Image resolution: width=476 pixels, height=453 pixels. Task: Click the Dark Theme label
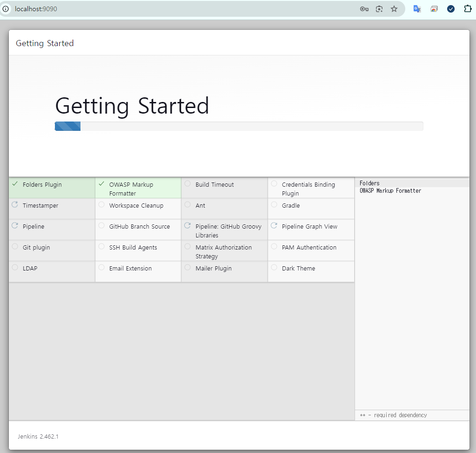tap(298, 269)
